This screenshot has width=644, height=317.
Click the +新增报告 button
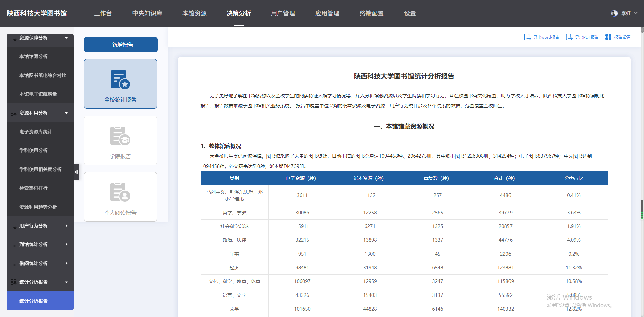pyautogui.click(x=121, y=45)
